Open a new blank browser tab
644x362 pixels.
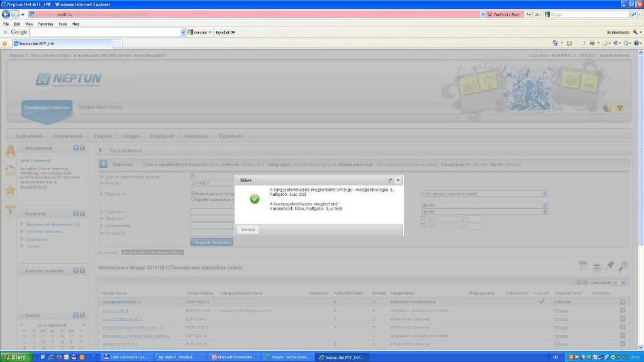point(118,43)
